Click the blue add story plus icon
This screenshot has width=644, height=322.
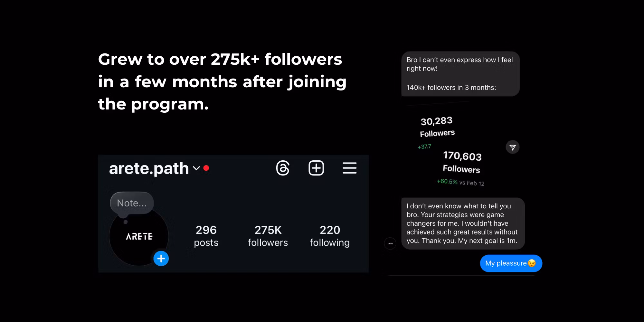click(x=161, y=259)
